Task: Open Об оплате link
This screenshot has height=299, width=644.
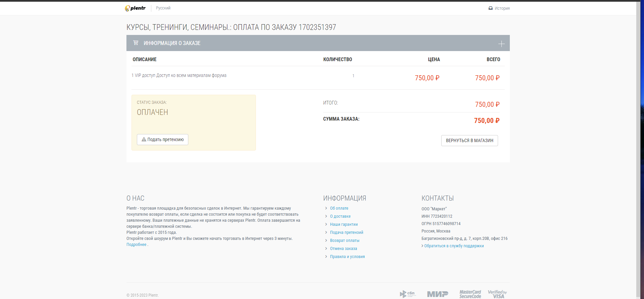Action: pyautogui.click(x=339, y=208)
